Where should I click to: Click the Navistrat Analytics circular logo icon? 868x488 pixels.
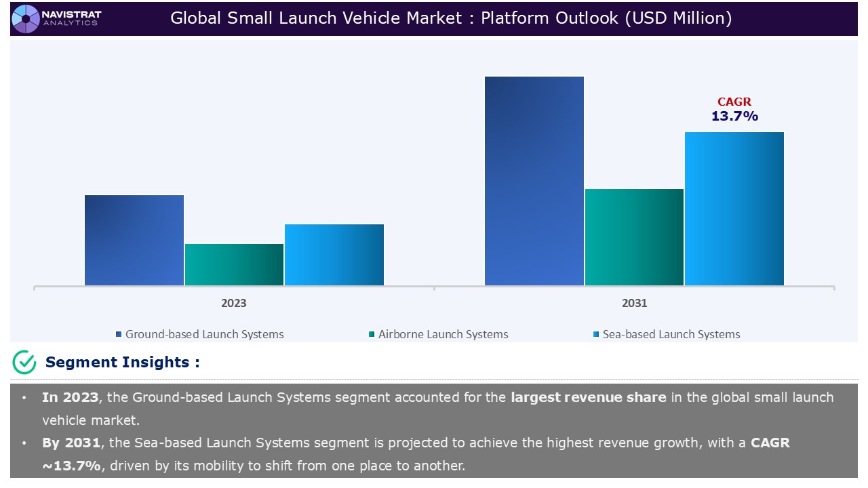pos(26,18)
